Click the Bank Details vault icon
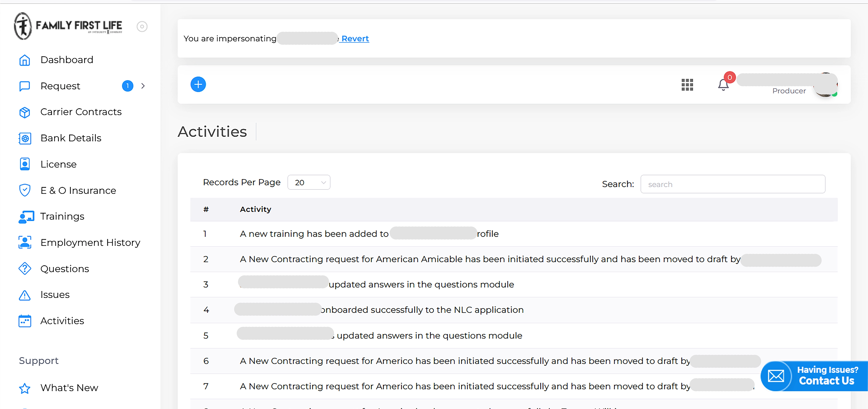 (x=25, y=138)
